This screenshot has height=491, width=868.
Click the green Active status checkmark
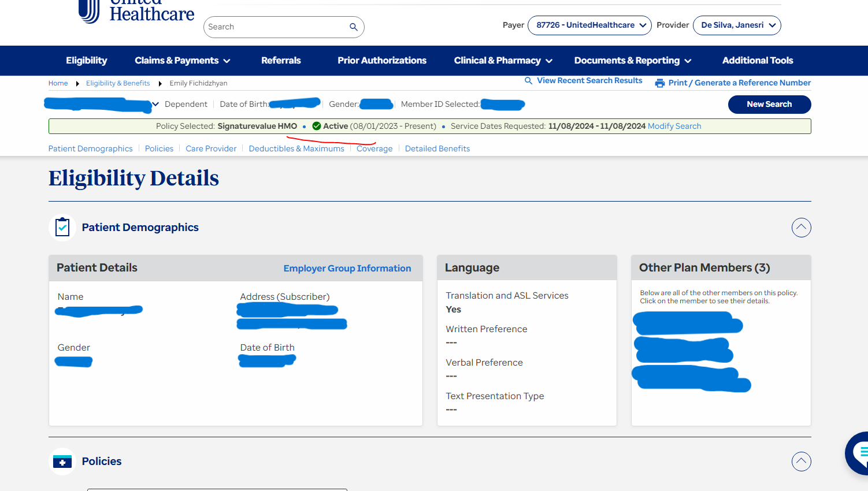tap(317, 126)
